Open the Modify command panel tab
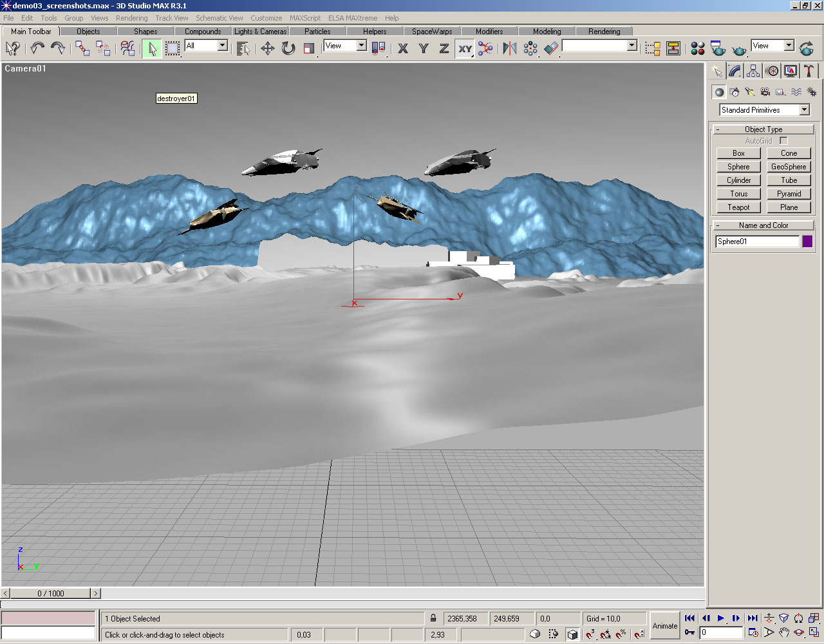This screenshot has width=824, height=644. point(735,71)
